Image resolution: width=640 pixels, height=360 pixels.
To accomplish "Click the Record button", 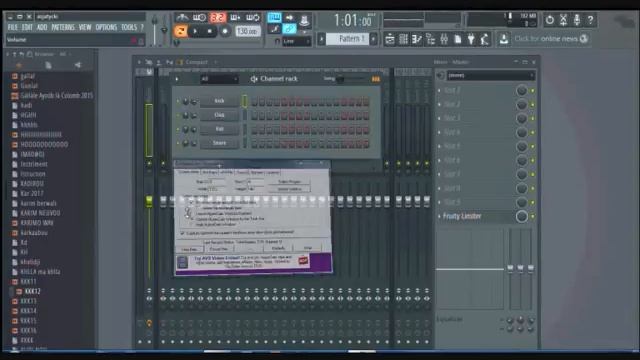I will (224, 31).
